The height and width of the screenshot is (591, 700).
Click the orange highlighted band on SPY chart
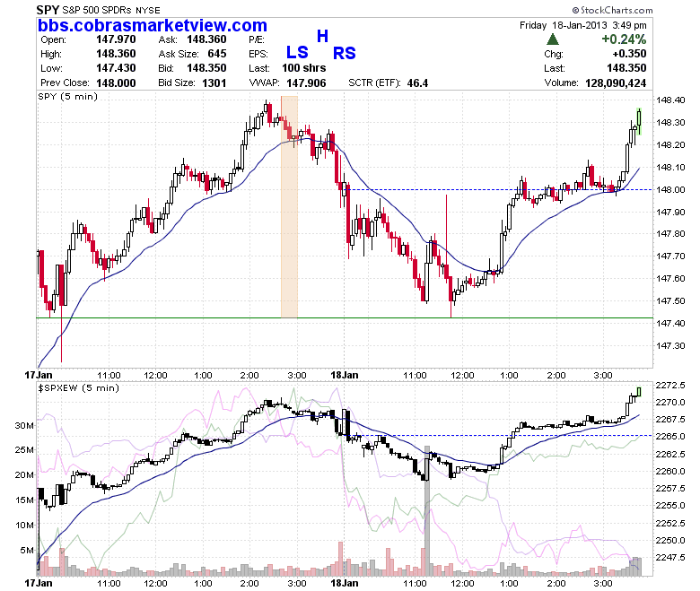coord(289,206)
